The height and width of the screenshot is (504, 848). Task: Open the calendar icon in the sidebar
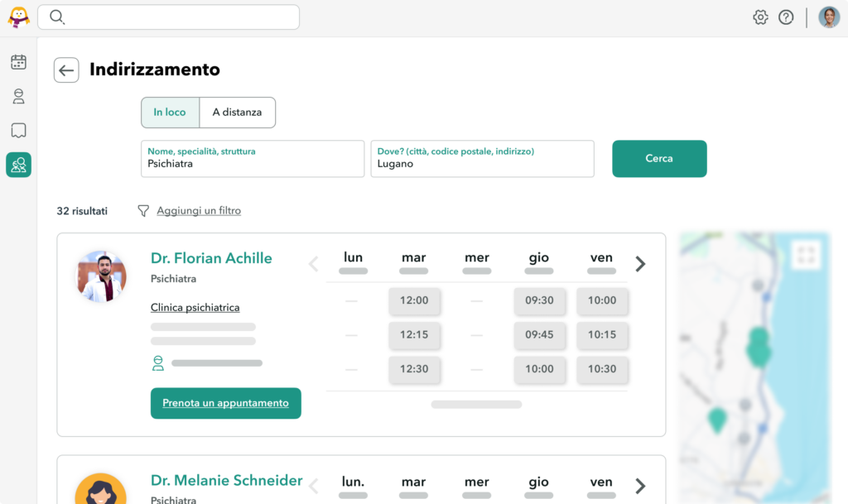[x=18, y=62]
